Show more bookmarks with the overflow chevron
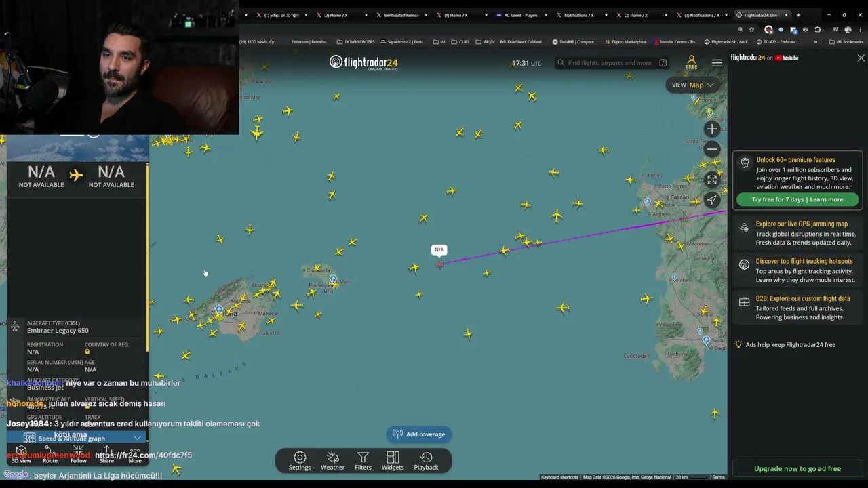Viewport: 868px width, 488px height. click(x=815, y=42)
